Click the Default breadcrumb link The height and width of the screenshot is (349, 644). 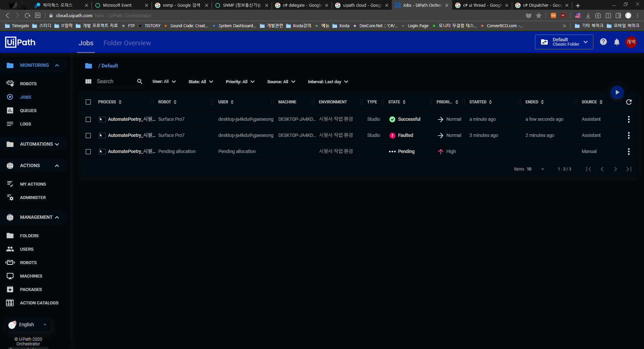(109, 66)
